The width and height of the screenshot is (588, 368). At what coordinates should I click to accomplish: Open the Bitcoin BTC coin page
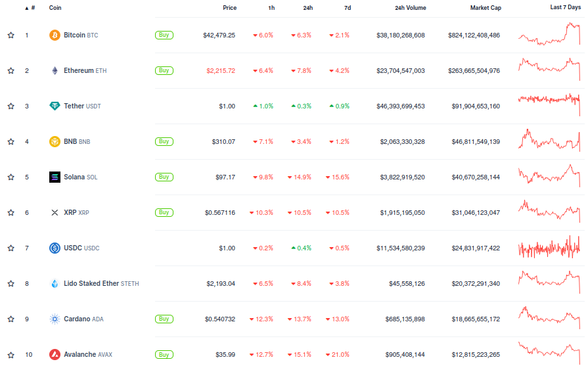[x=81, y=35]
